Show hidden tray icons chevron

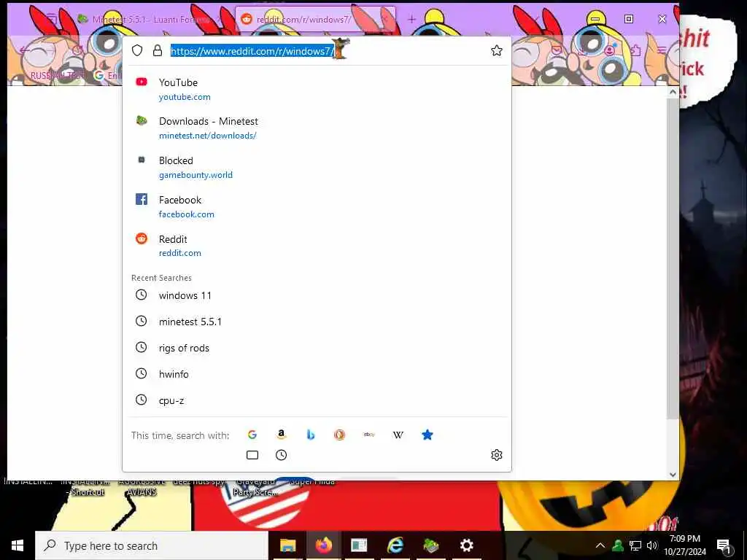click(600, 545)
